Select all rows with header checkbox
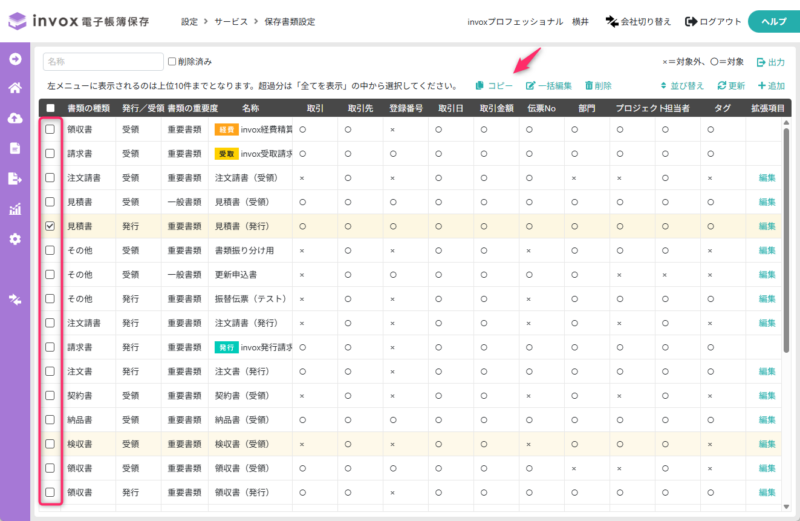800x521 pixels. [x=50, y=107]
